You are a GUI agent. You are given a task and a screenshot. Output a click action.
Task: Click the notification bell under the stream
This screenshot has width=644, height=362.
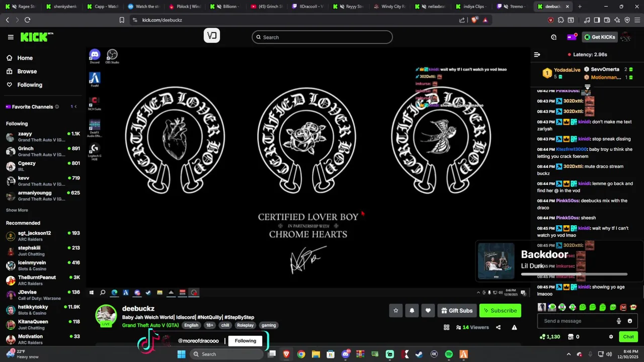[412, 311]
